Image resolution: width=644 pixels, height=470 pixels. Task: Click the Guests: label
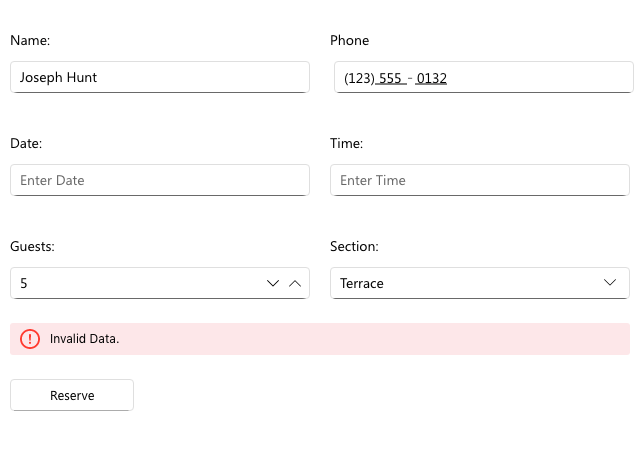[x=32, y=246]
